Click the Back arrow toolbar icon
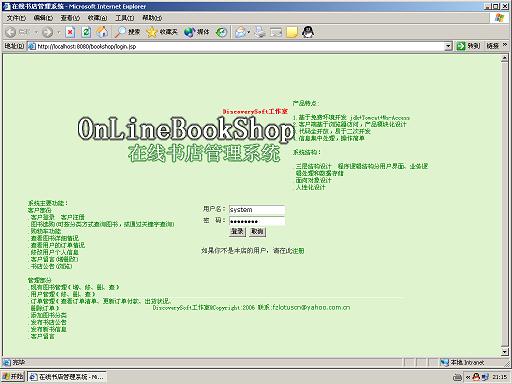512x384 pixels. click(11, 32)
